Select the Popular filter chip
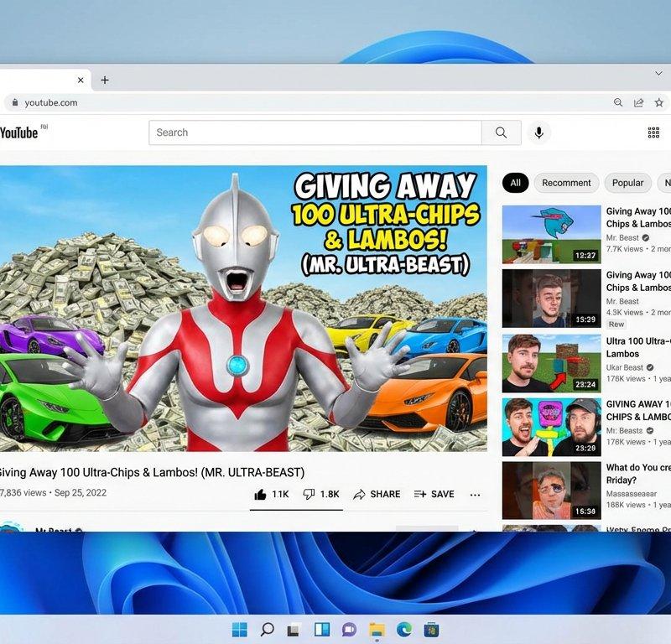Image resolution: width=671 pixels, height=644 pixels. (627, 183)
